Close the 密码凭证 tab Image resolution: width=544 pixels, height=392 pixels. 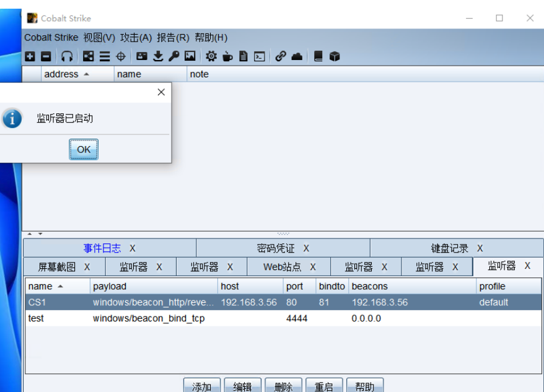coord(306,248)
